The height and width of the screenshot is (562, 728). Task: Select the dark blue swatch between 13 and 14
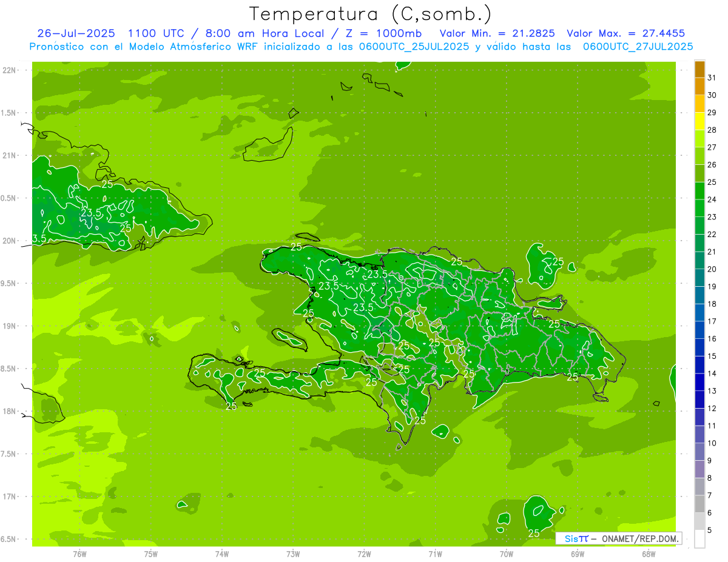click(699, 382)
